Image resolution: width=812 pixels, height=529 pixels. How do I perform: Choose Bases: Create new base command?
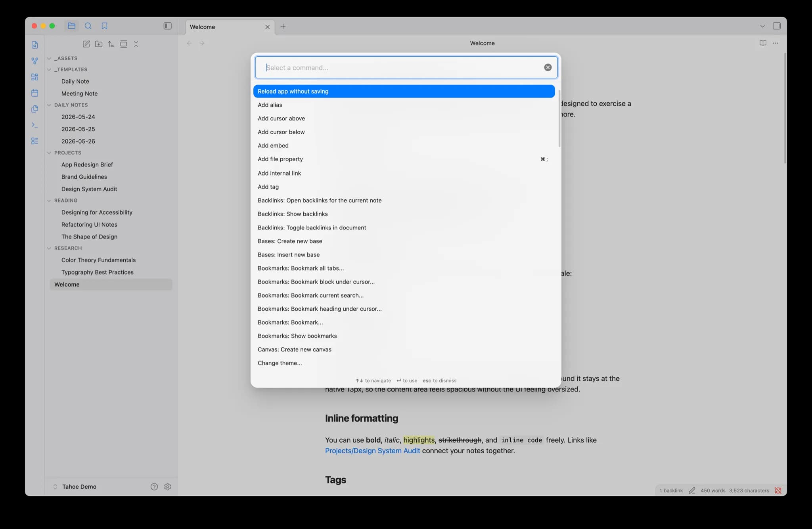pos(404,241)
